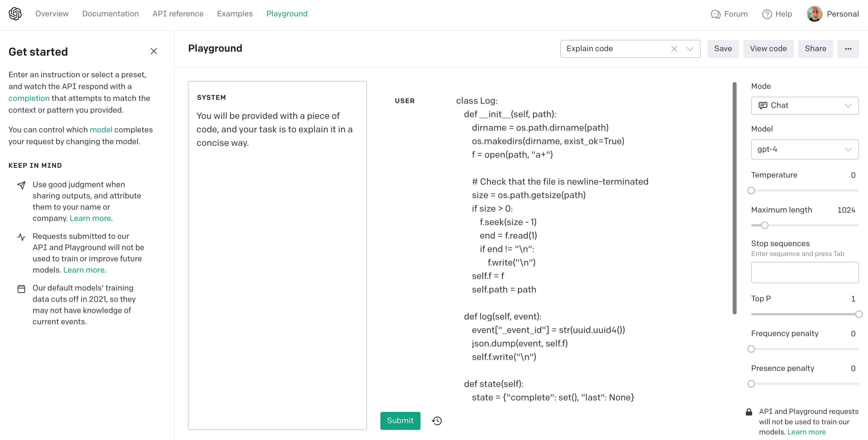Open the Mode Chat dropdown
Image resolution: width=868 pixels, height=440 pixels.
point(805,106)
